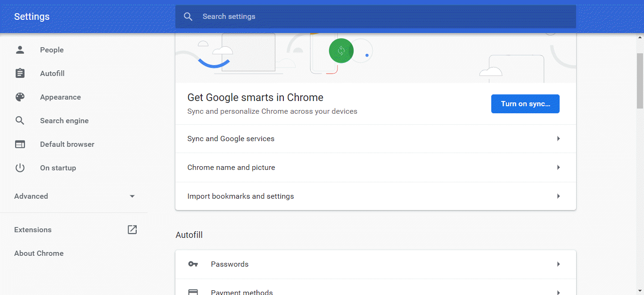Click the green sync circle icon
The height and width of the screenshot is (295, 644).
coord(341,51)
